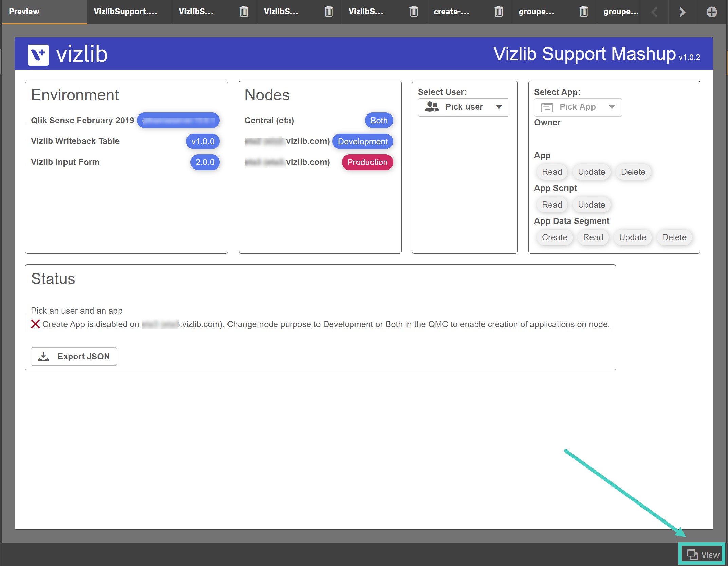Click the 'Pick an user and an app' message

click(77, 311)
